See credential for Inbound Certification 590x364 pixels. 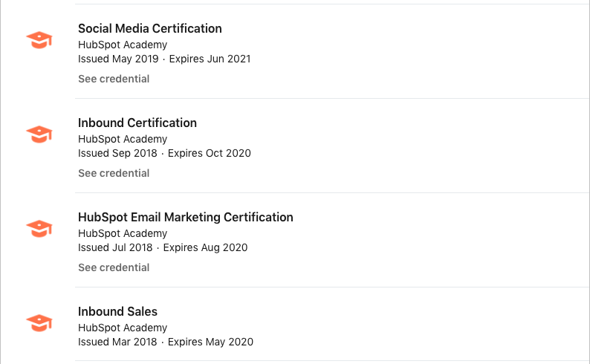[x=114, y=173]
